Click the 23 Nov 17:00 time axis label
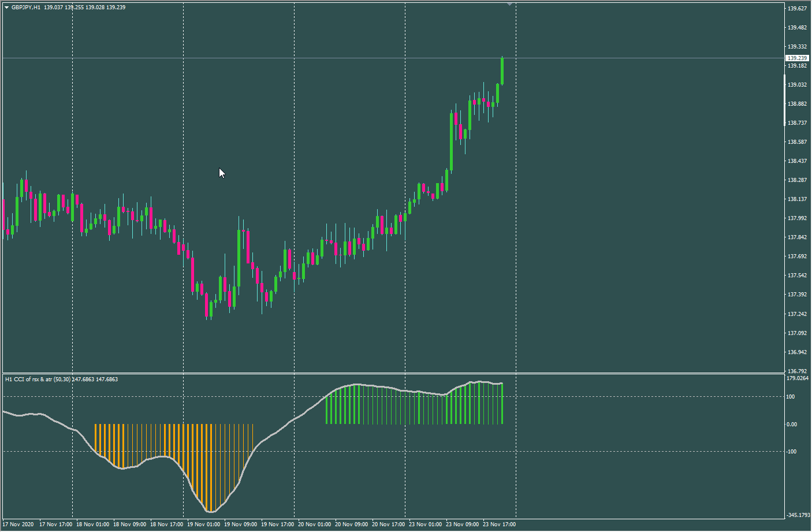812x532 pixels. click(500, 524)
